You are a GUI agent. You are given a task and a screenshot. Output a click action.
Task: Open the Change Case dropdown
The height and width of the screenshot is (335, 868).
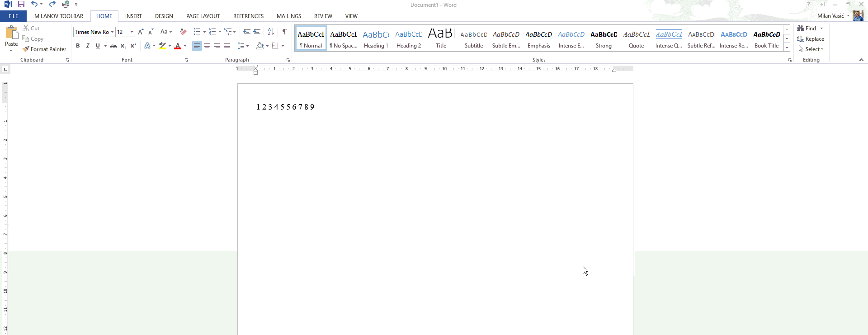point(166,32)
